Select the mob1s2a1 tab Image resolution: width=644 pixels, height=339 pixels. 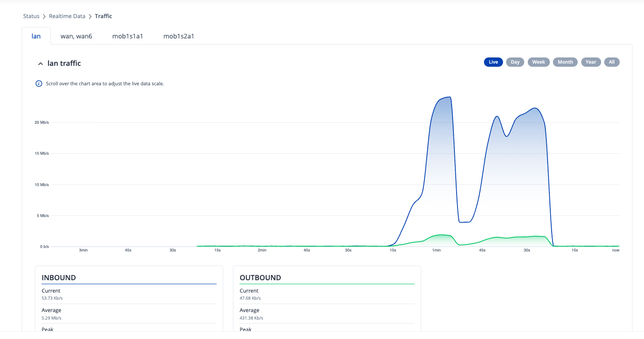pos(179,36)
